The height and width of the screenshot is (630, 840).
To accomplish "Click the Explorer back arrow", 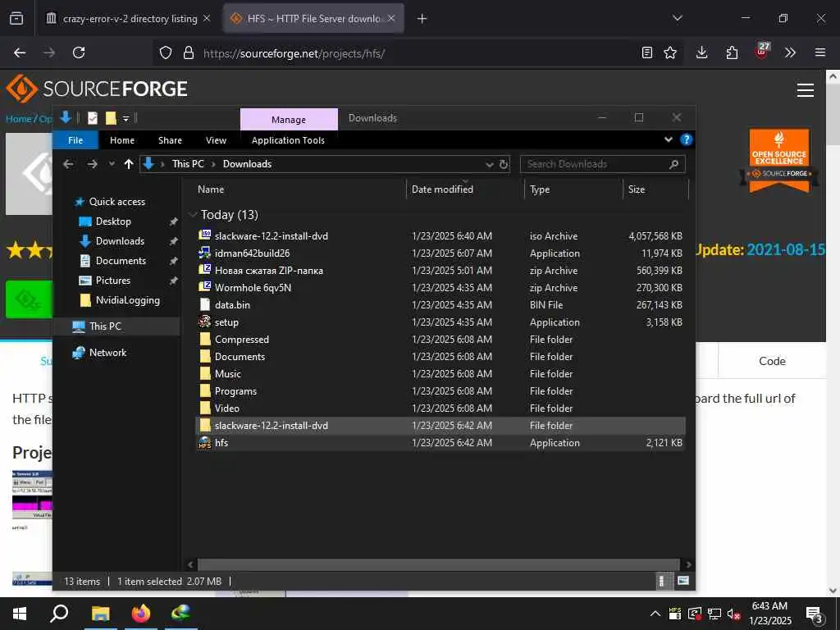I will 68,164.
